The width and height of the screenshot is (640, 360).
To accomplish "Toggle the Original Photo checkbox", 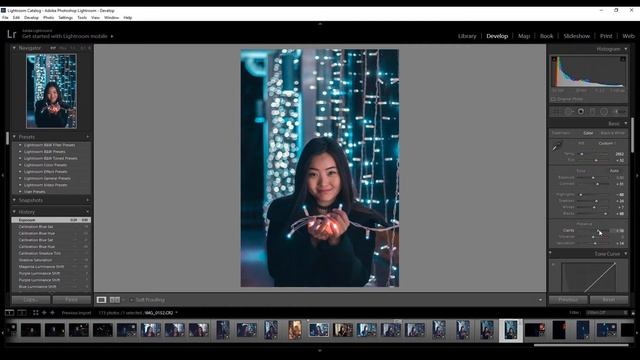I will (553, 99).
